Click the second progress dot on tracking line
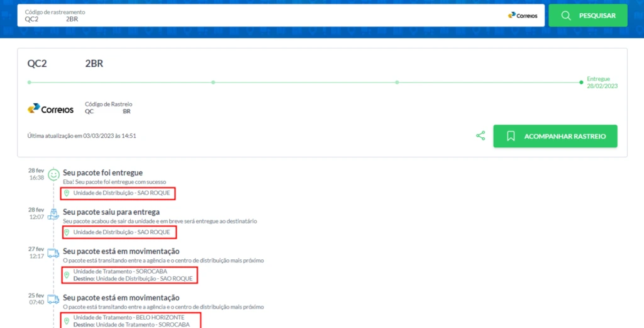 (213, 82)
